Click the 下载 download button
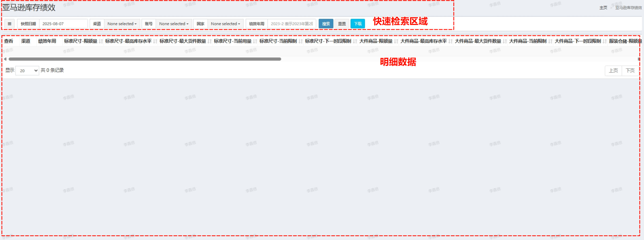Screen dimensions: 644x240 coord(358,24)
